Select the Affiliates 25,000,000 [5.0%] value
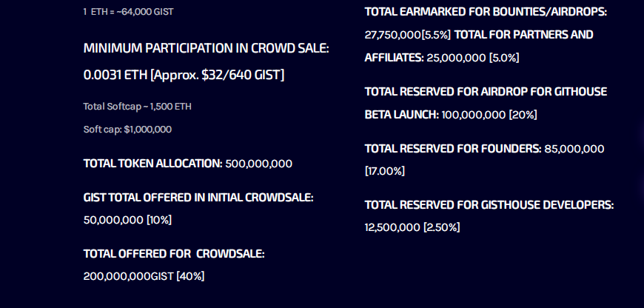This screenshot has height=308, width=644. point(442,58)
